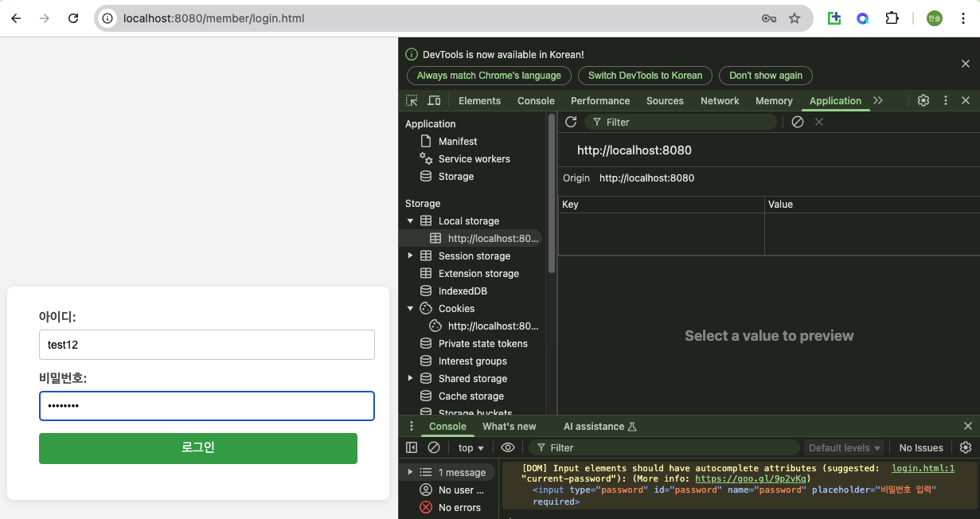Click the browser forward arrow
Screen dimensions: 980x519
pos(45,18)
